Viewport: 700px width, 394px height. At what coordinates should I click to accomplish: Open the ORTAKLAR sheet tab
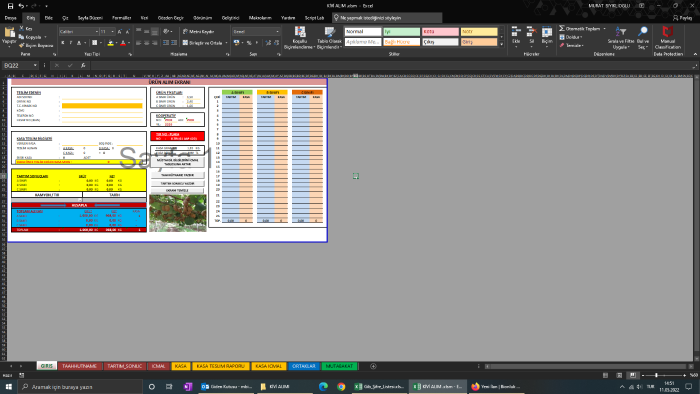pos(304,366)
